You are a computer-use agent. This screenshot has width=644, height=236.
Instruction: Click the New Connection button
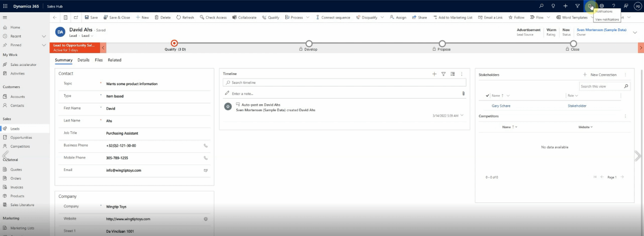(x=600, y=75)
